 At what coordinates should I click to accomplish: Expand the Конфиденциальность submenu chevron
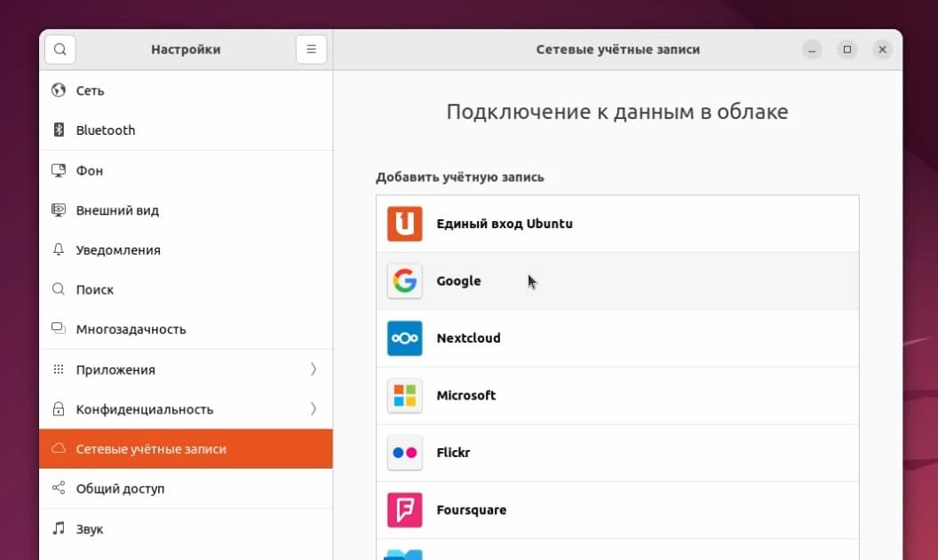(x=314, y=409)
